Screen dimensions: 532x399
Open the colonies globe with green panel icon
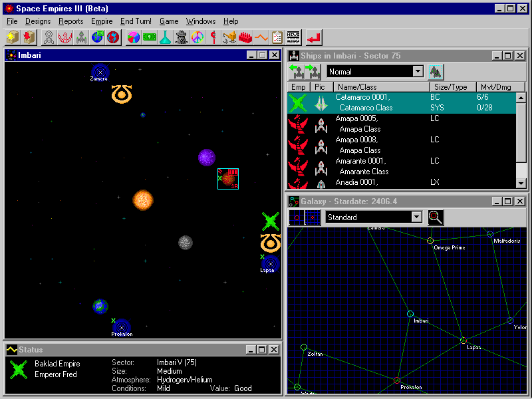97,37
